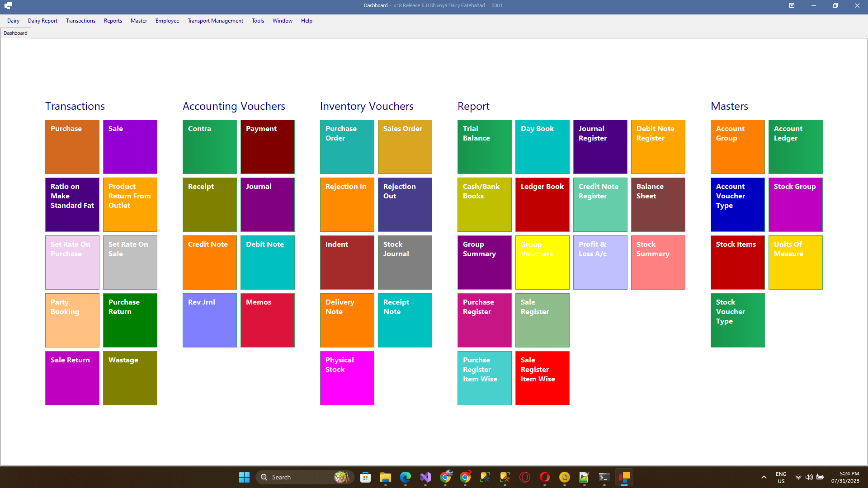Open Purchse Register Item Wise tile

click(x=485, y=378)
